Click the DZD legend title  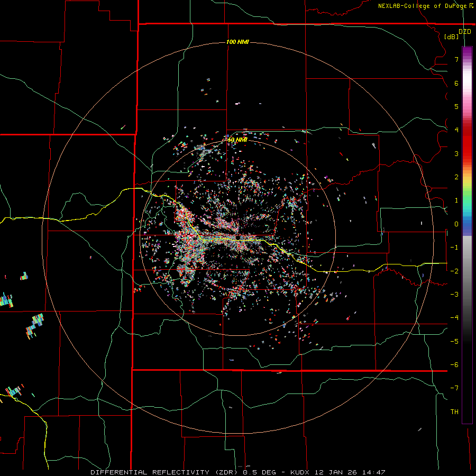(465, 32)
